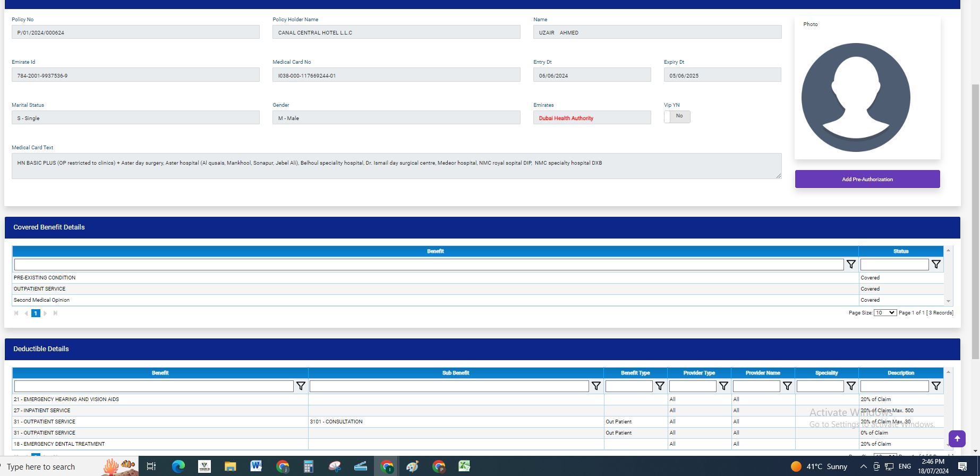Open the Page Size dropdown
Screen dimensions: 980x476
click(885, 313)
